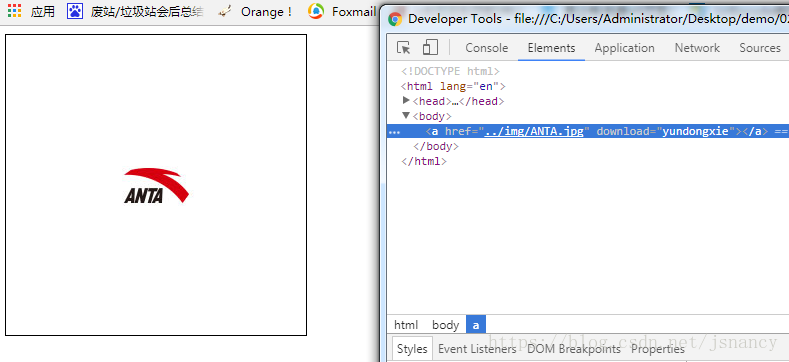Select the closing </body> tag line
Viewport: 789px width, 362px height.
[x=435, y=147]
